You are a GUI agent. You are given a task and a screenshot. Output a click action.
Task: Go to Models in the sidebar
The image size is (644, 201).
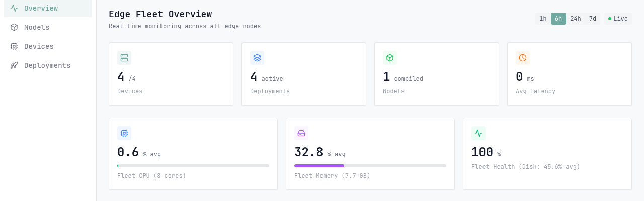[x=48, y=27]
